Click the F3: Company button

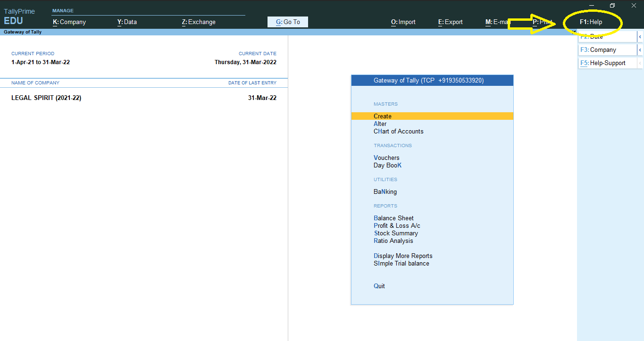pos(608,50)
